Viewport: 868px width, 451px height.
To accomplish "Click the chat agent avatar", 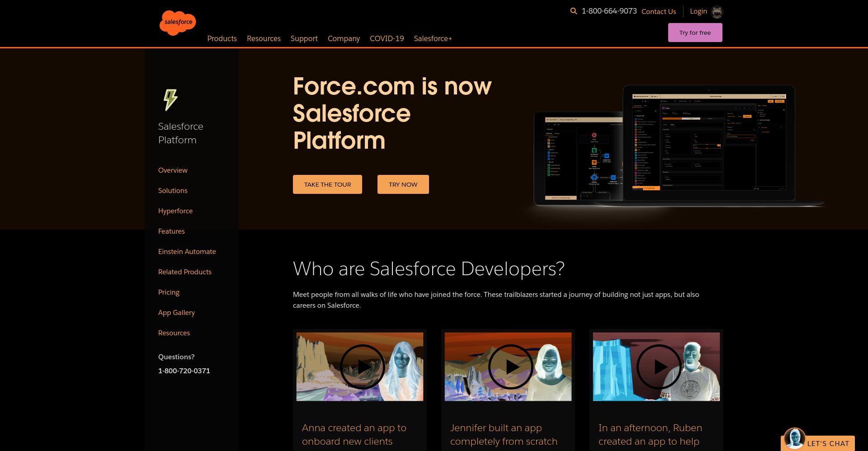I will pos(794,438).
